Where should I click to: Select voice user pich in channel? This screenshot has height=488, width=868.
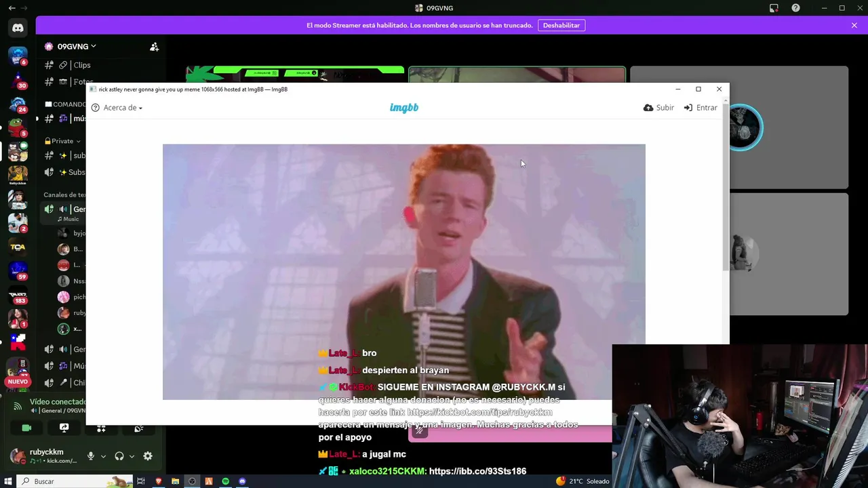click(72, 297)
